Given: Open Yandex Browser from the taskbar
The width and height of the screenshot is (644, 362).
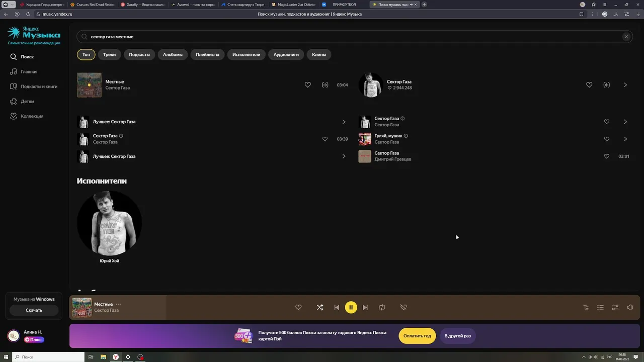Looking at the screenshot, I should pos(116,357).
